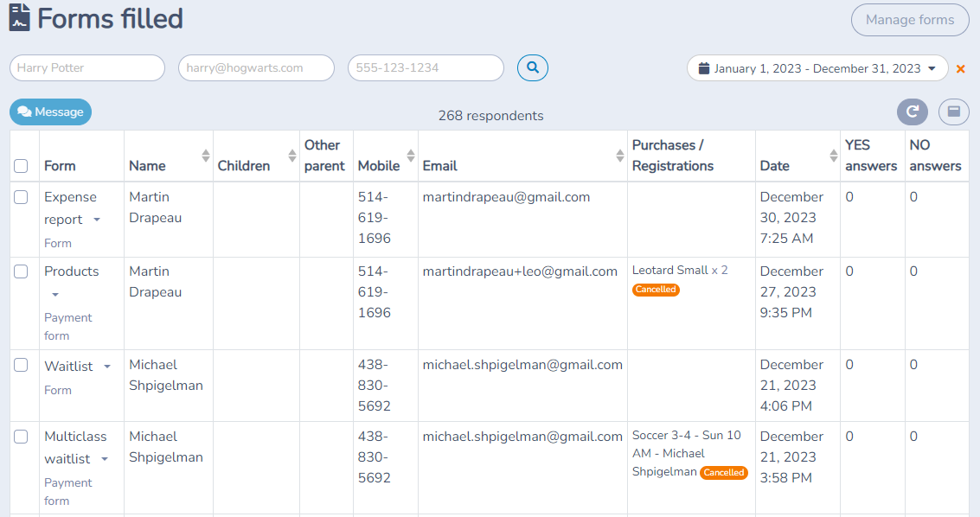Viewport: 980px width, 517px height.
Task: Click Michael Shpigelman in Waitlist row
Action: coord(165,374)
